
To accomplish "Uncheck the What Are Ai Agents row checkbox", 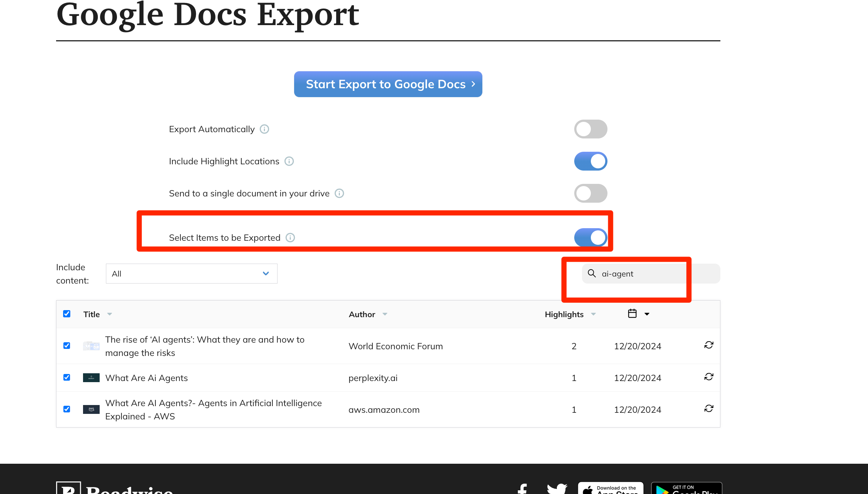I will pyautogui.click(x=67, y=377).
